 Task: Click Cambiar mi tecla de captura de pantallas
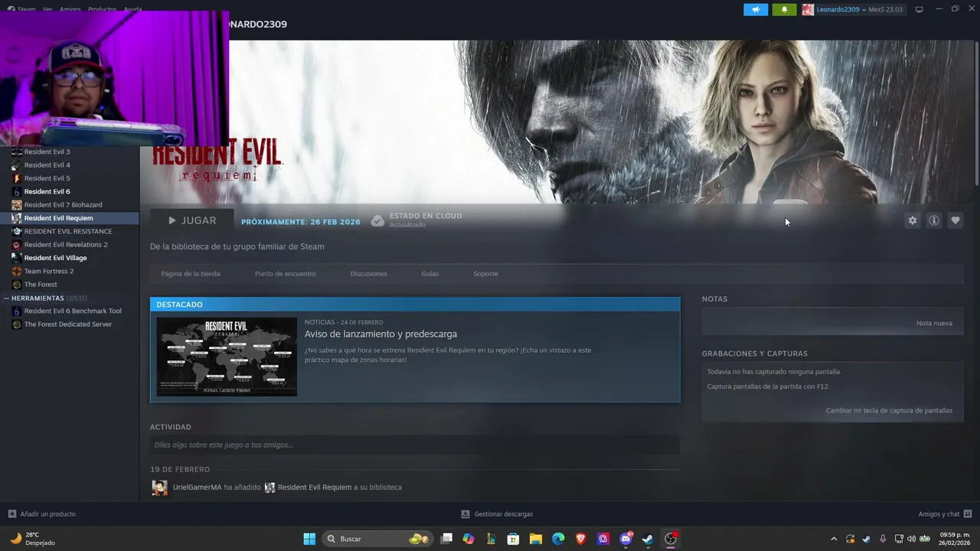[x=889, y=410]
